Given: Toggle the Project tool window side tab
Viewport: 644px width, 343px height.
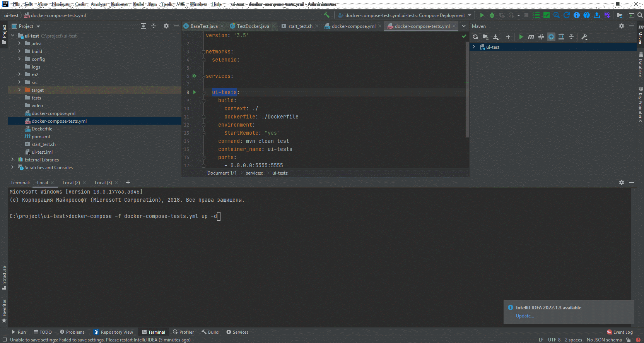Looking at the screenshot, I should pyautogui.click(x=4, y=34).
